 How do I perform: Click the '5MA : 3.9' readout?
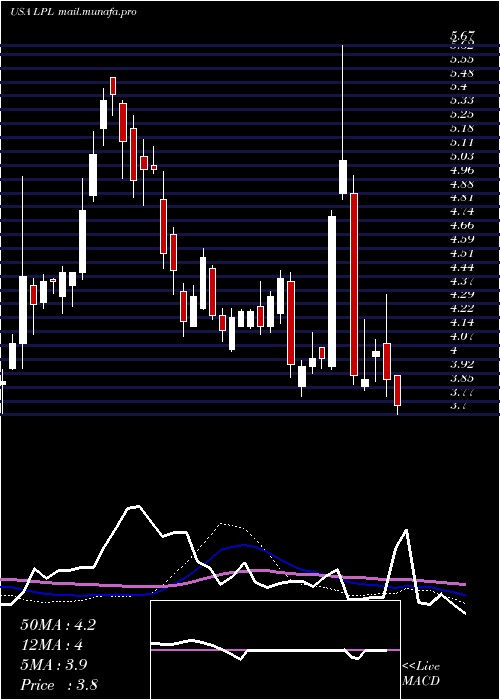point(54,665)
